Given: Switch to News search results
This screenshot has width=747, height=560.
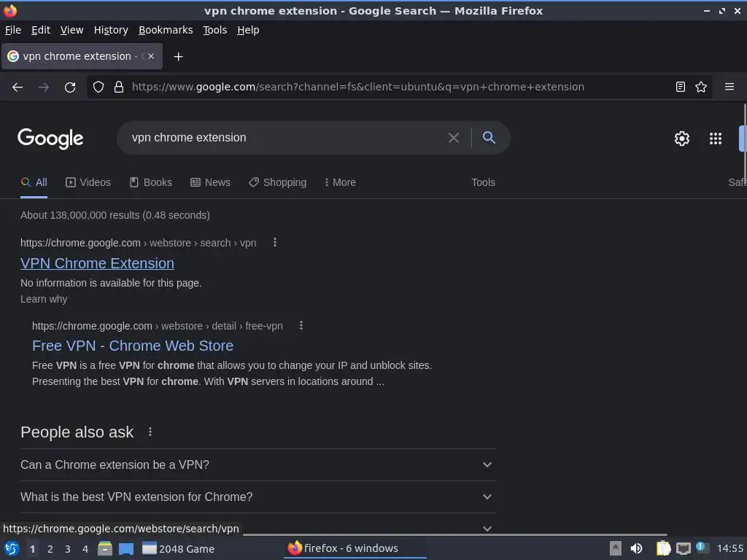Looking at the screenshot, I should (x=211, y=182).
